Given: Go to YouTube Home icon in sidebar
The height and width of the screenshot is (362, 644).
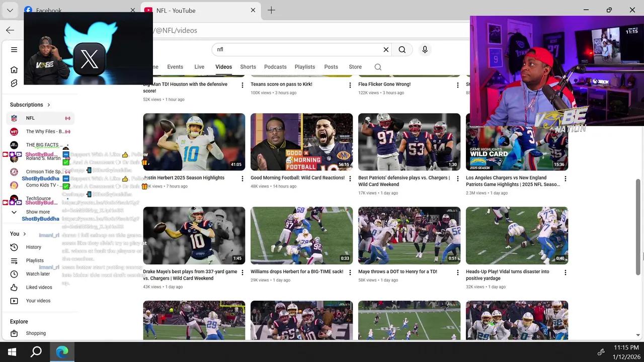Looking at the screenshot, I should (x=14, y=70).
